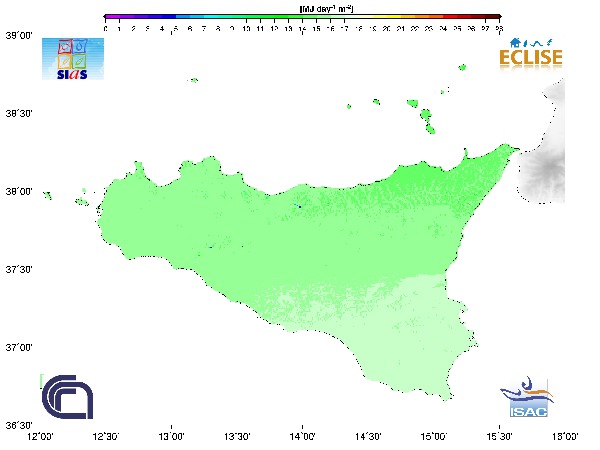Click the 39°00' latitude label

coord(19,36)
